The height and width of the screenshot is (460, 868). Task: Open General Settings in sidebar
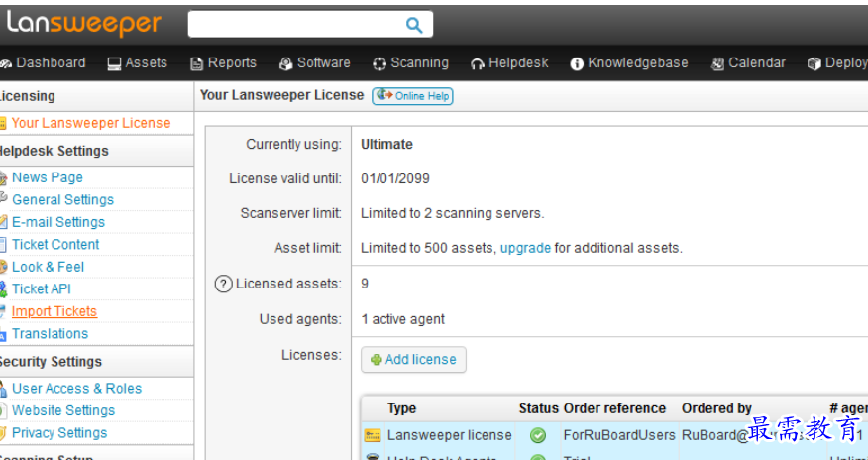tap(62, 200)
